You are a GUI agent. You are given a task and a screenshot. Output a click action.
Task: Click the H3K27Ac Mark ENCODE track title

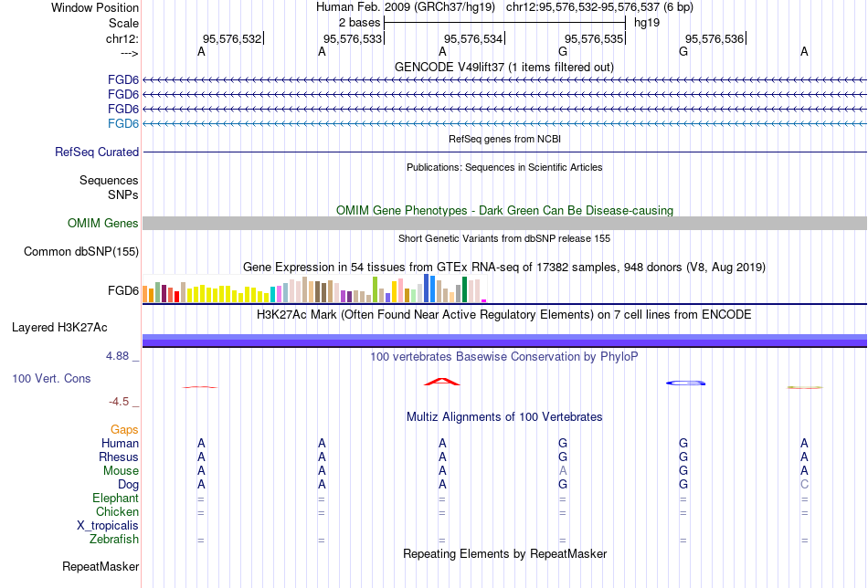coord(504,315)
